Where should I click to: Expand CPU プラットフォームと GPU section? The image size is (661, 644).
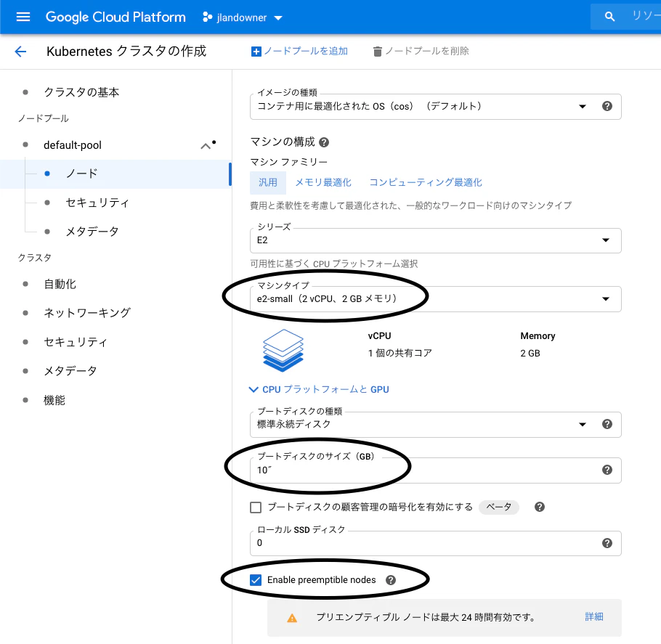[x=319, y=389]
